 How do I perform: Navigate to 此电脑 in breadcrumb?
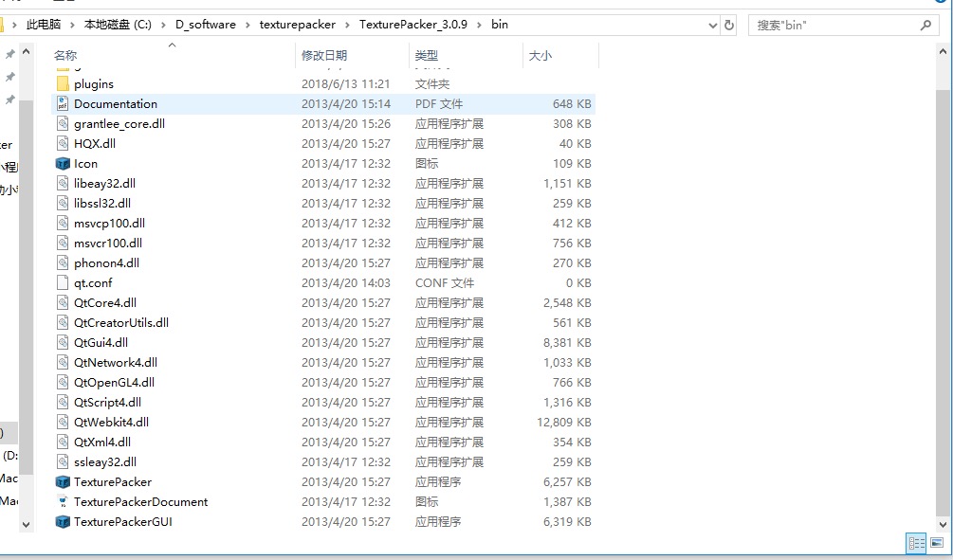tap(44, 25)
